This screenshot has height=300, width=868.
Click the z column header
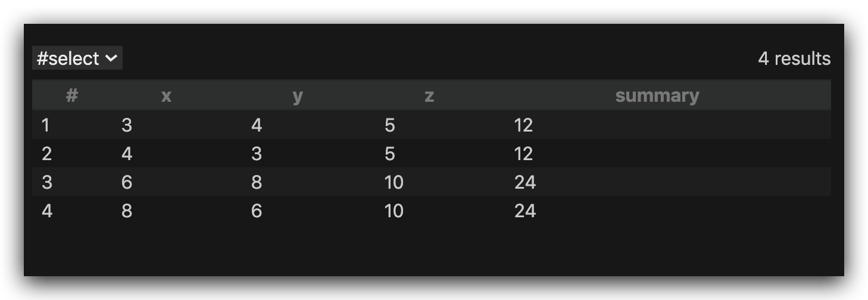[429, 95]
